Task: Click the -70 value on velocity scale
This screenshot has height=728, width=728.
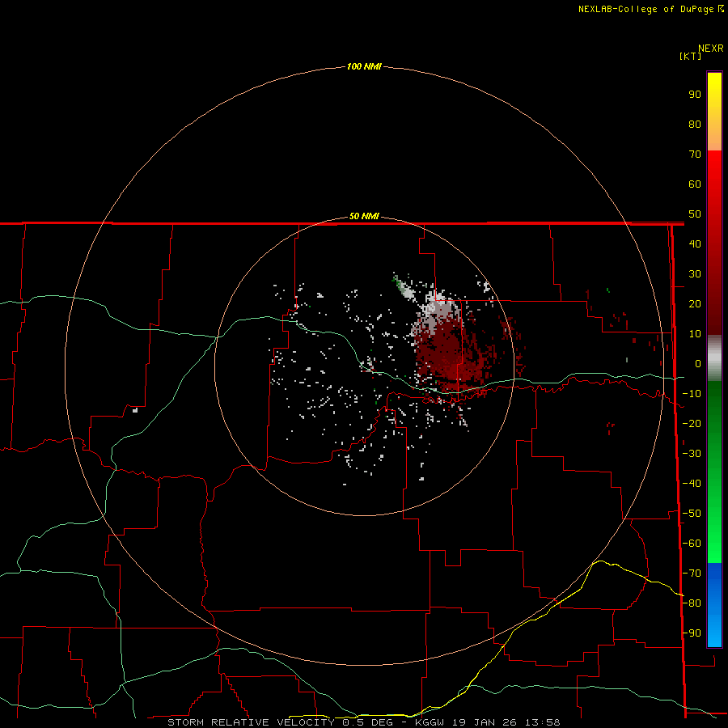Action: tap(692, 574)
